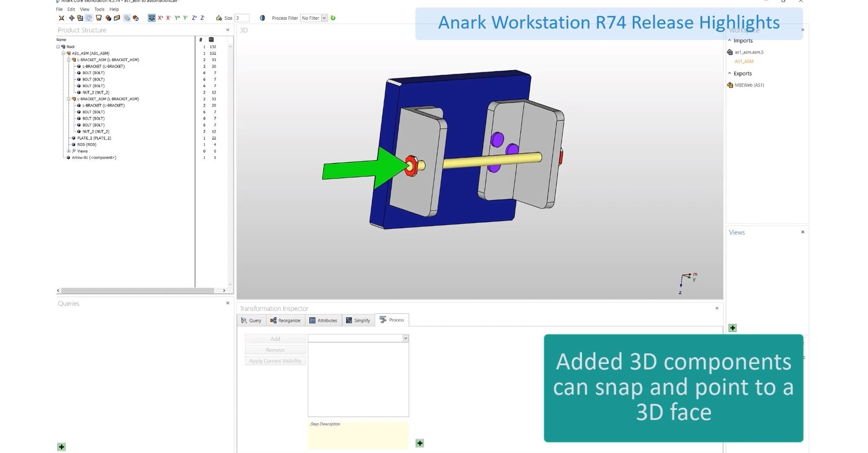868x453 pixels.
Task: Click the refresh icon next to Process Filter
Action: tap(333, 18)
